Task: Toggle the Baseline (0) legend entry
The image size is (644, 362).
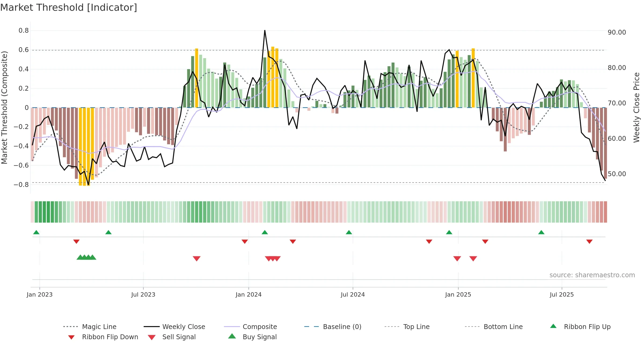Action: point(333,327)
